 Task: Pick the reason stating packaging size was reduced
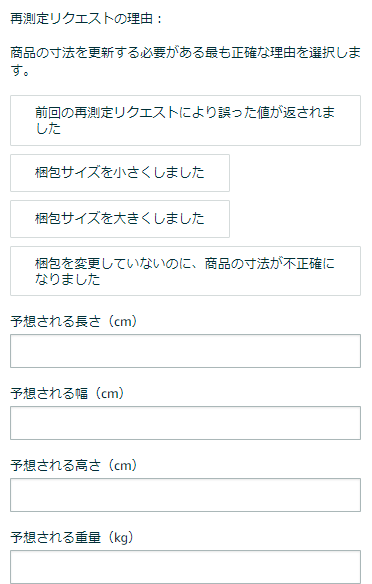click(x=120, y=173)
